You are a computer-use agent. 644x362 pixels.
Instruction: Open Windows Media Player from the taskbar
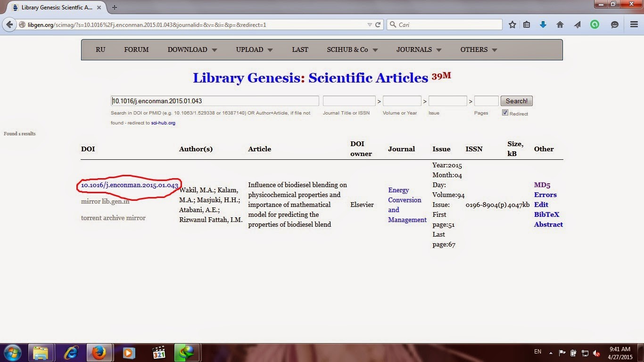coord(128,353)
